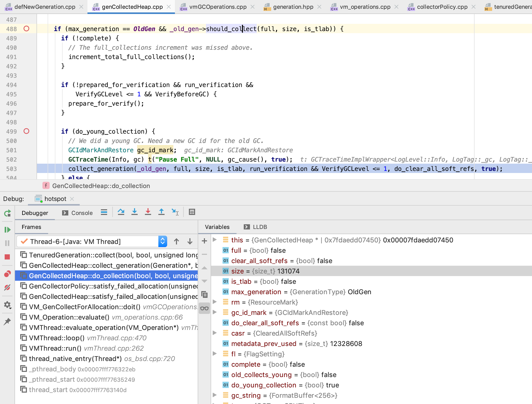The height and width of the screenshot is (404, 532).
Task: Toggle breakpoint on line 499
Action: click(26, 131)
